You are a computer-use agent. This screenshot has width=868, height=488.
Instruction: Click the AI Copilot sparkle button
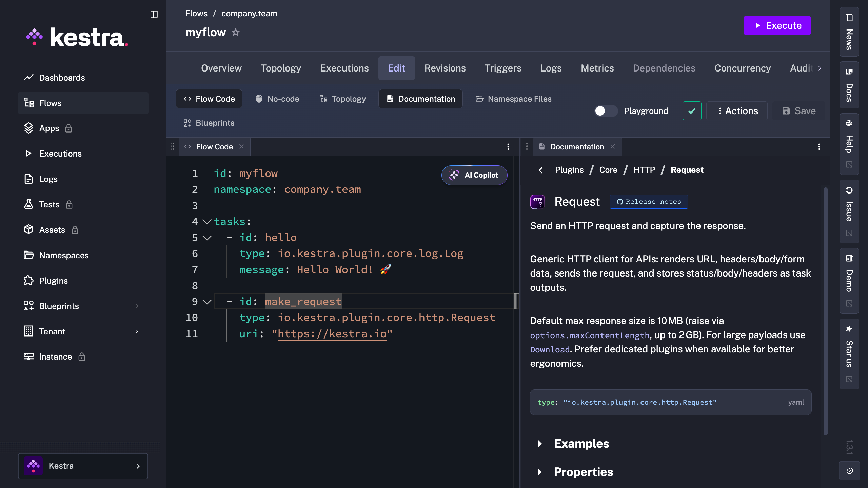pos(474,175)
